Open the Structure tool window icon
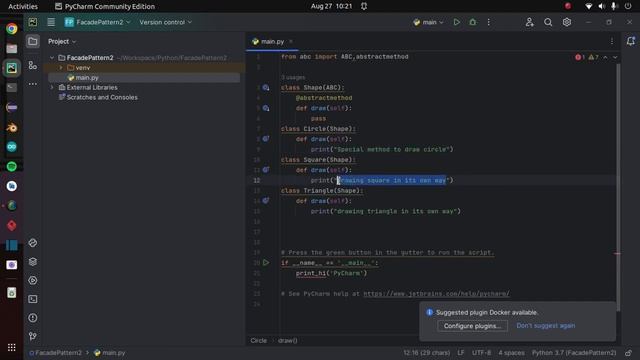 [x=33, y=65]
